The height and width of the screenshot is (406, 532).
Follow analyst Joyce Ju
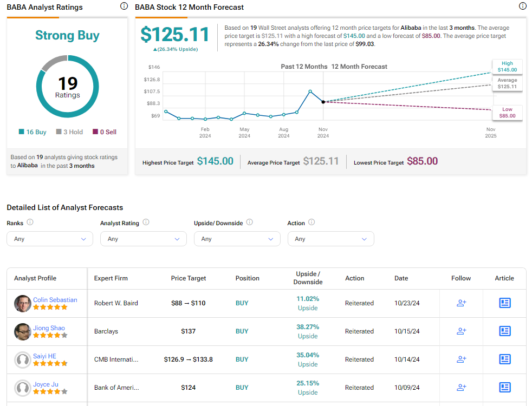[x=461, y=388]
